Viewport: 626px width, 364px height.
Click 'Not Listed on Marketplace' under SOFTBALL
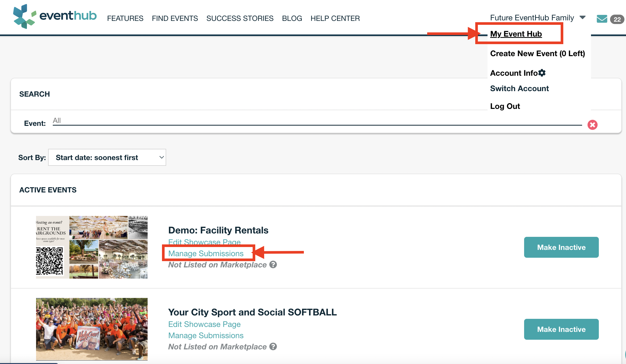(217, 347)
